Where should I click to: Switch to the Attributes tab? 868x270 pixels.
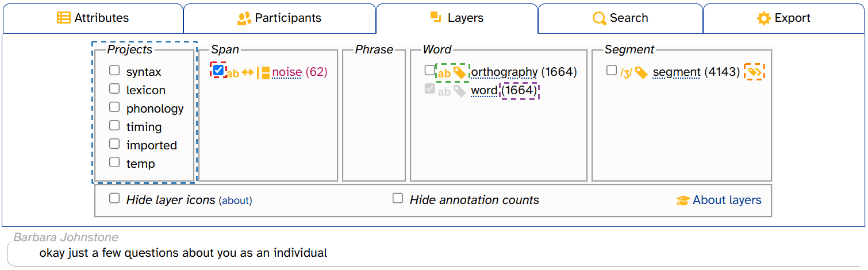(x=93, y=18)
